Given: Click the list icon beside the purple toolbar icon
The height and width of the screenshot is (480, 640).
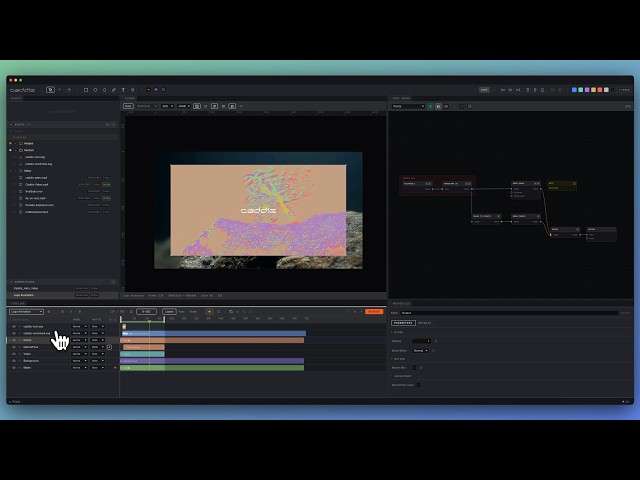Looking at the screenshot, I should click(163, 90).
